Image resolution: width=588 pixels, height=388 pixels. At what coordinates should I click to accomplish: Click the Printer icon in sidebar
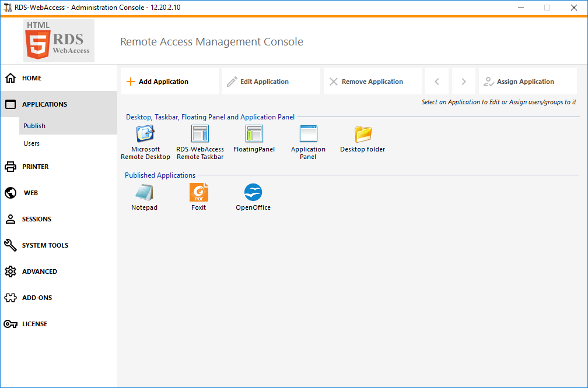(x=10, y=167)
